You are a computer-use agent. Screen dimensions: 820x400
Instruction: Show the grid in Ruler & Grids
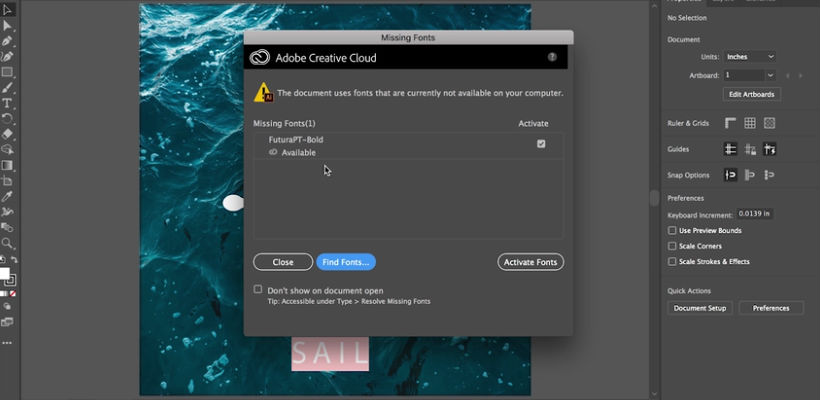point(750,123)
